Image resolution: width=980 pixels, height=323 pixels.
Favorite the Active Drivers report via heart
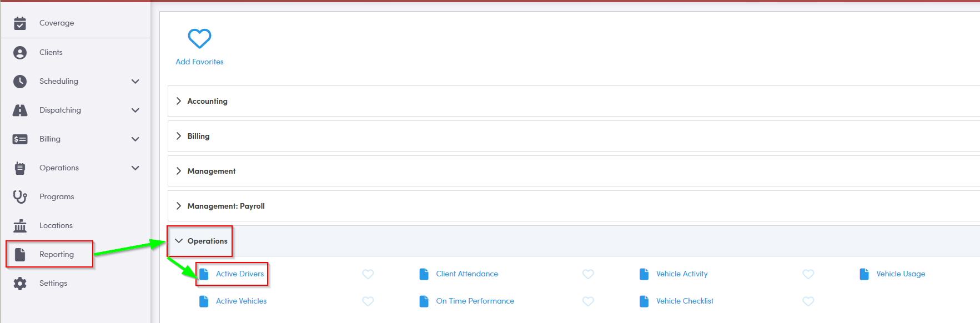(368, 274)
